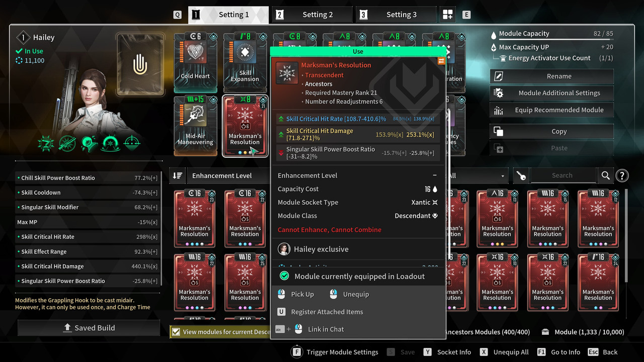Viewport: 644px width, 362px height.
Task: Click Equip Recommended Module button
Action: (551, 110)
